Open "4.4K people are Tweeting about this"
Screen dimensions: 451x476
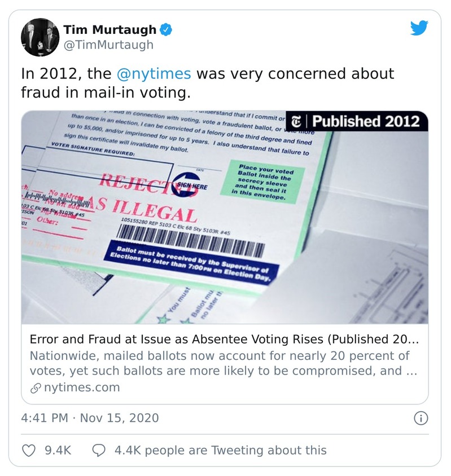tap(220, 450)
